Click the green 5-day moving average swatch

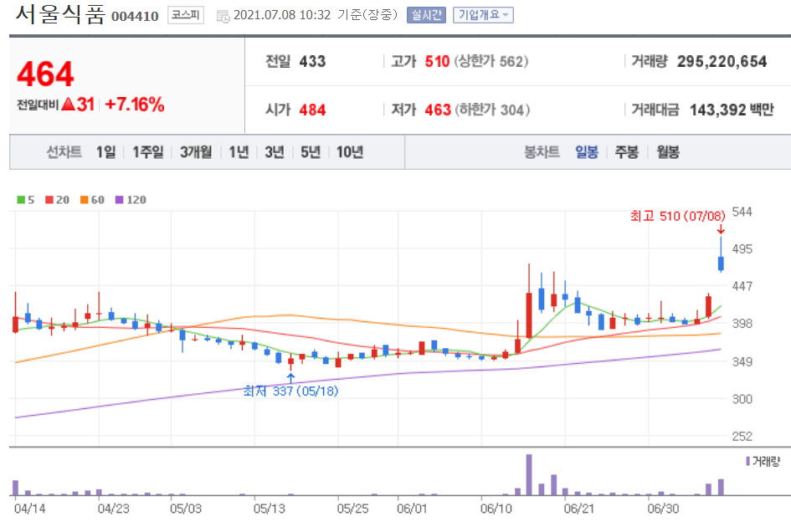coord(21,200)
